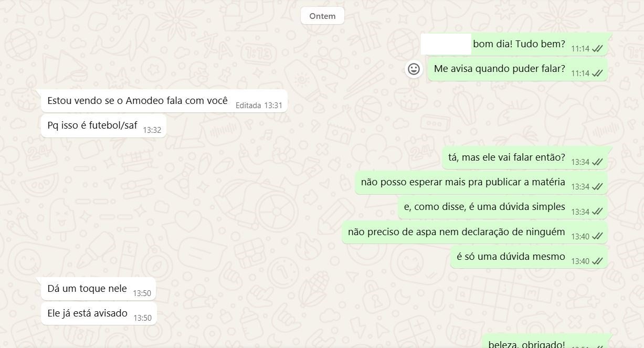Click the emoji reaction smiley icon
Viewport: 644px width, 348px height.
coord(414,69)
